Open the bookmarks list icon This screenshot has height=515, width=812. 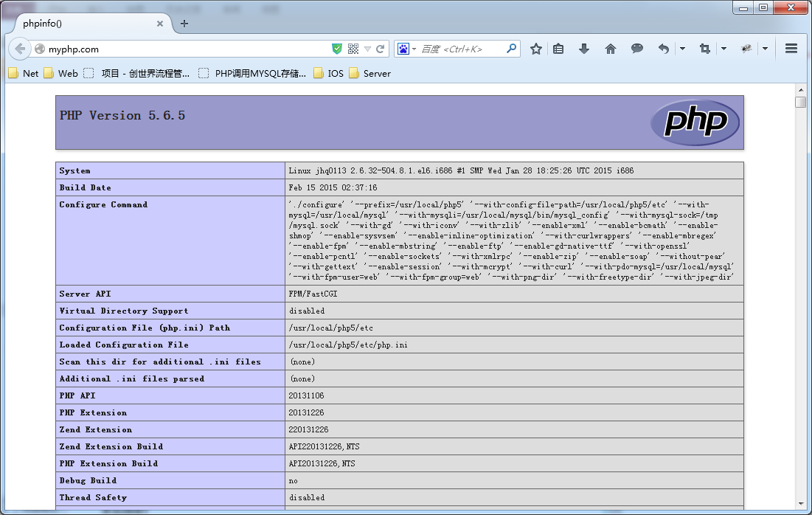(x=558, y=48)
